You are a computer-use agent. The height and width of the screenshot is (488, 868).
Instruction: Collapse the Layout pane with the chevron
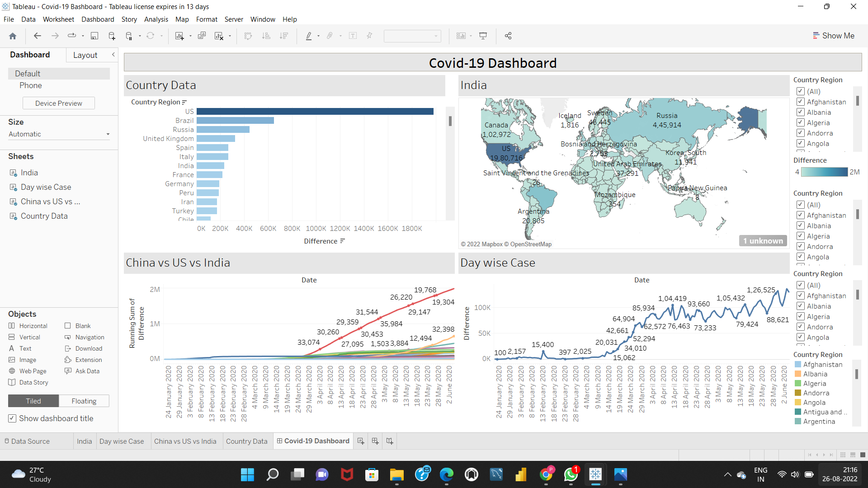point(113,55)
